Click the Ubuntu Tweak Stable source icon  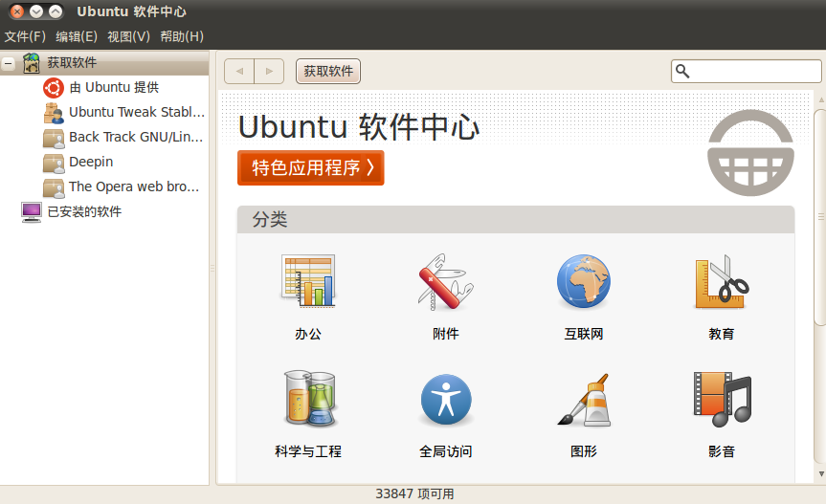click(54, 113)
